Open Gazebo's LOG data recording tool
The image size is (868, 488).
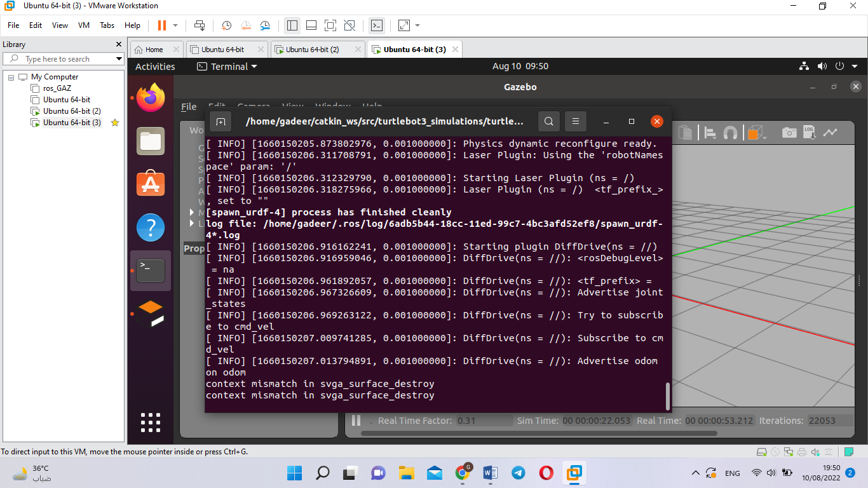tap(810, 132)
